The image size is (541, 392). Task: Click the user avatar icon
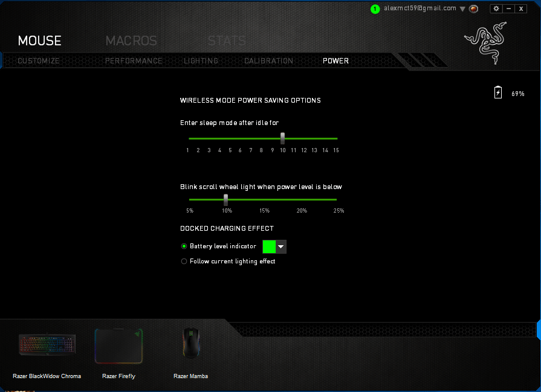coord(474,9)
